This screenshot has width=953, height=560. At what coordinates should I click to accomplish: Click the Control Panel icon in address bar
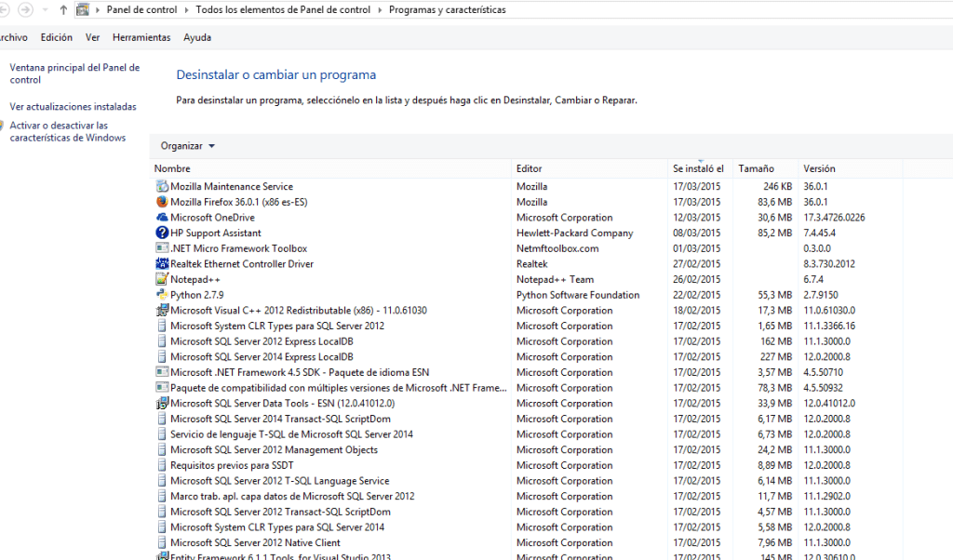tap(83, 9)
